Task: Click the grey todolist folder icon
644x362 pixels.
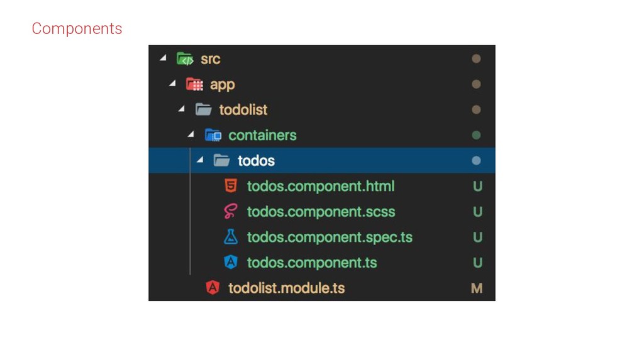Action: pos(203,110)
